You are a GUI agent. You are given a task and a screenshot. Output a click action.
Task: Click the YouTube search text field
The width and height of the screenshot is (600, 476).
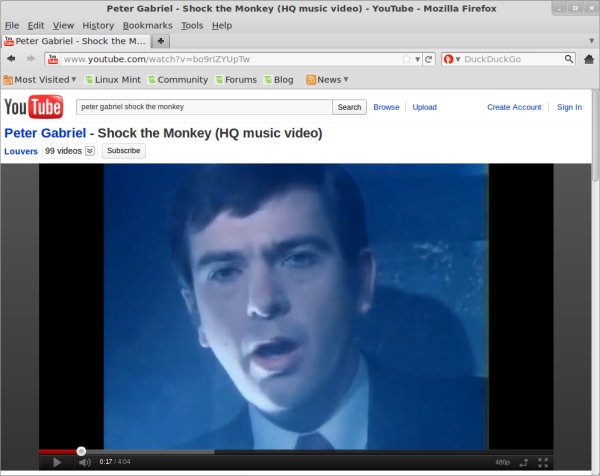[x=204, y=107]
